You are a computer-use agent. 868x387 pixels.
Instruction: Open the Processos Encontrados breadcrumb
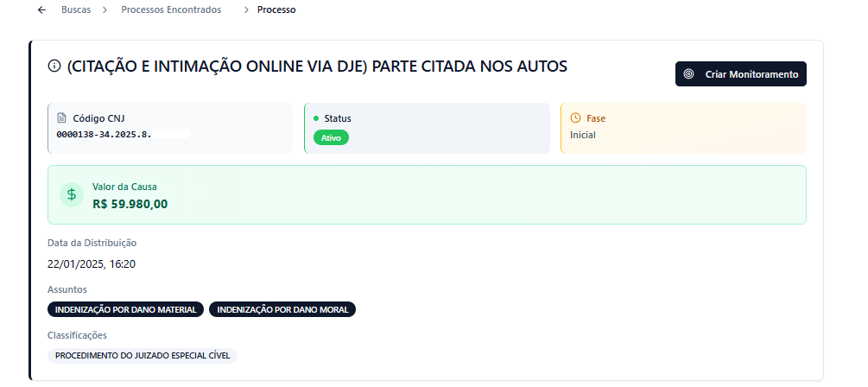(x=171, y=10)
